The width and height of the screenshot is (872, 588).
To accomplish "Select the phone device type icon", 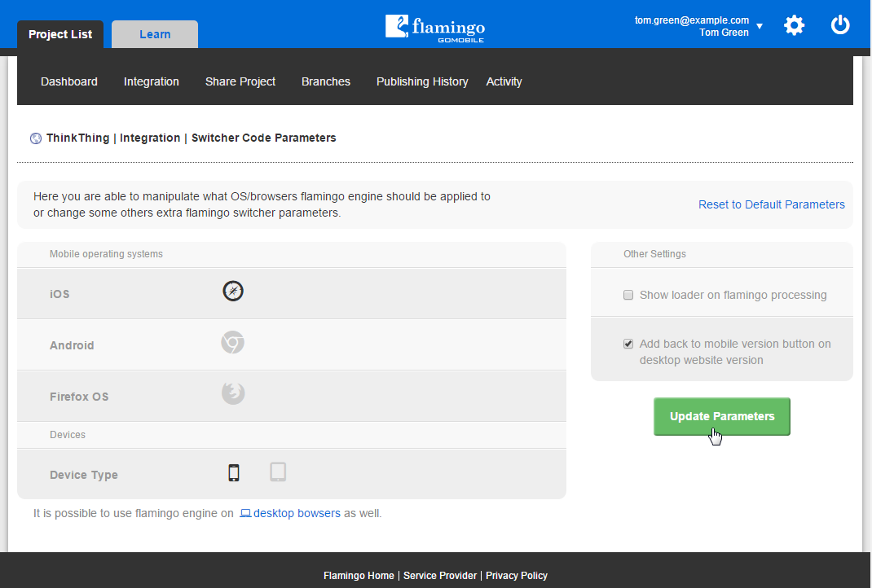I will point(234,472).
